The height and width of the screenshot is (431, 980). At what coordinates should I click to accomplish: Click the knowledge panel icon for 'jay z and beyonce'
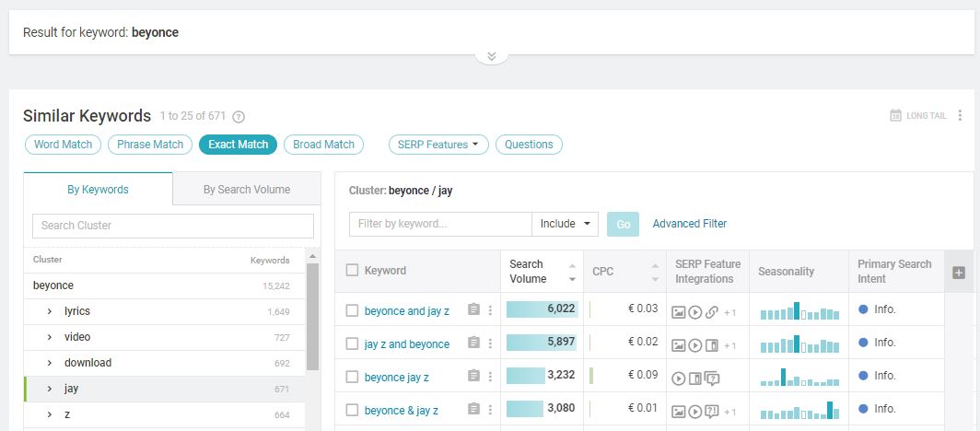tap(711, 345)
